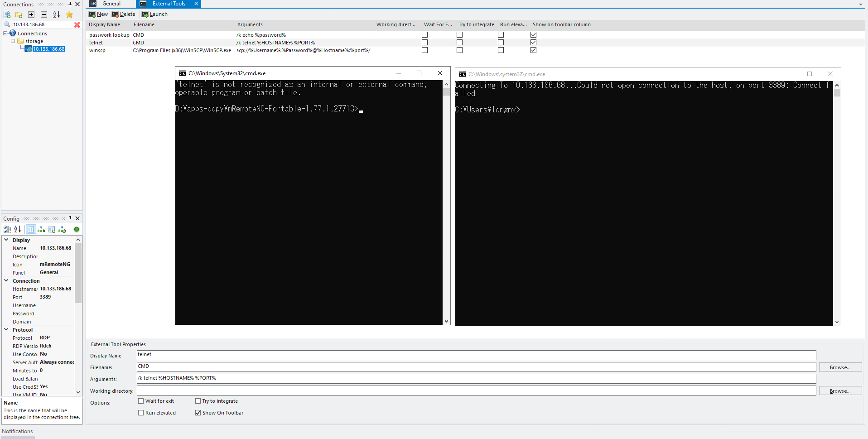The width and height of the screenshot is (868, 439).
Task: Select the External Tools tab
Action: tap(168, 4)
